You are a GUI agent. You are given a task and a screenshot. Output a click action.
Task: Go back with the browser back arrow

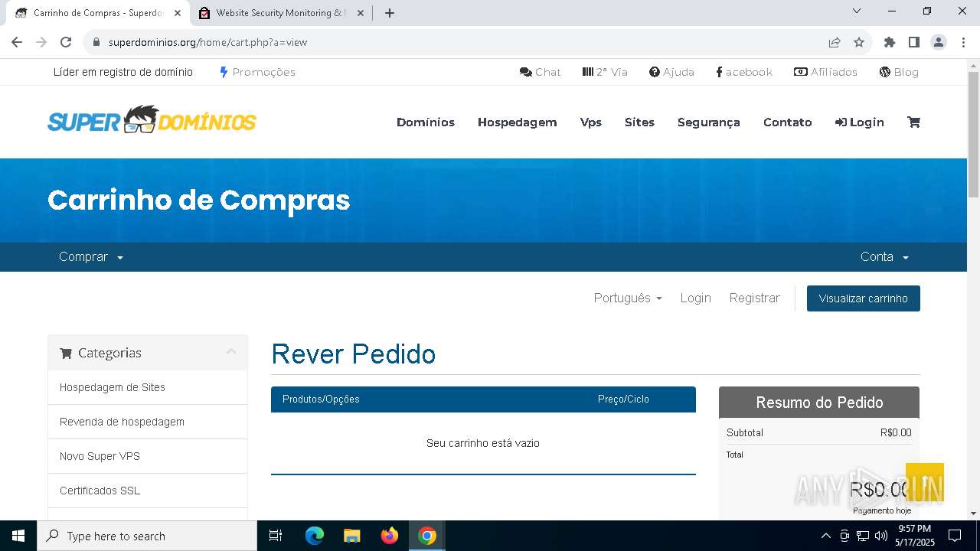tap(17, 42)
